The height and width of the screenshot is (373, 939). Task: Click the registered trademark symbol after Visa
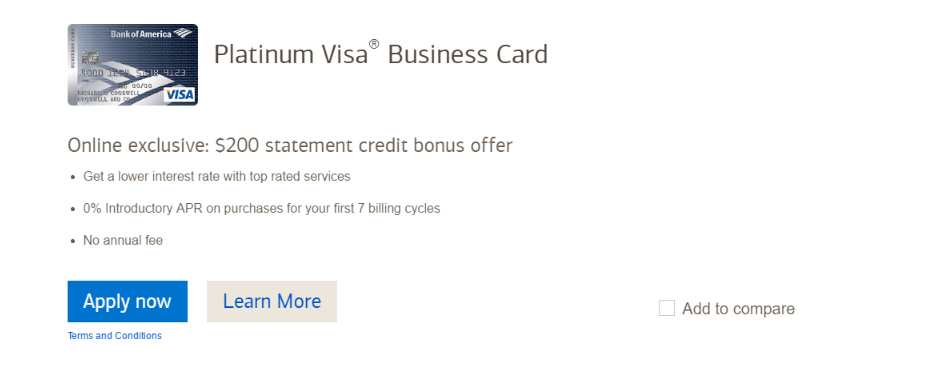tap(374, 44)
